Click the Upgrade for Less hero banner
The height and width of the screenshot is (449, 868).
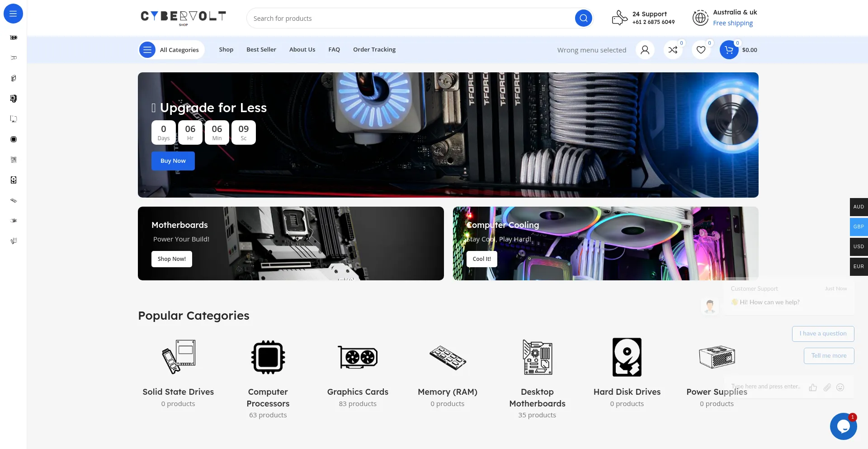point(448,135)
